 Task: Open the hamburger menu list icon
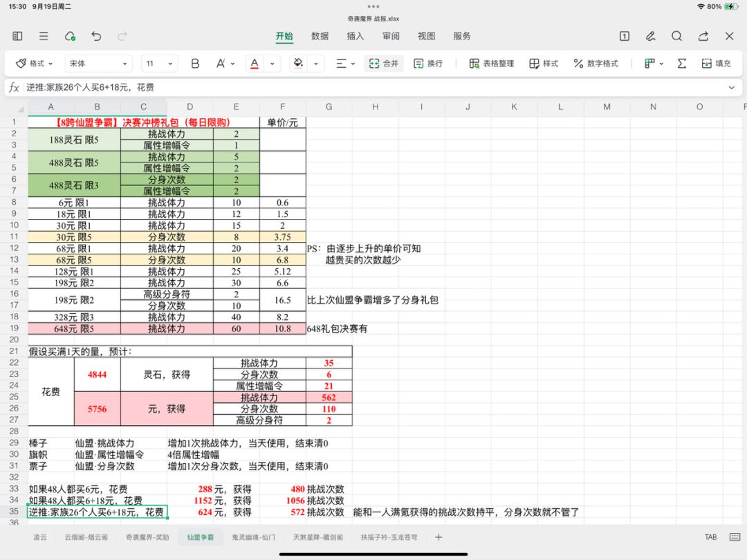(44, 36)
